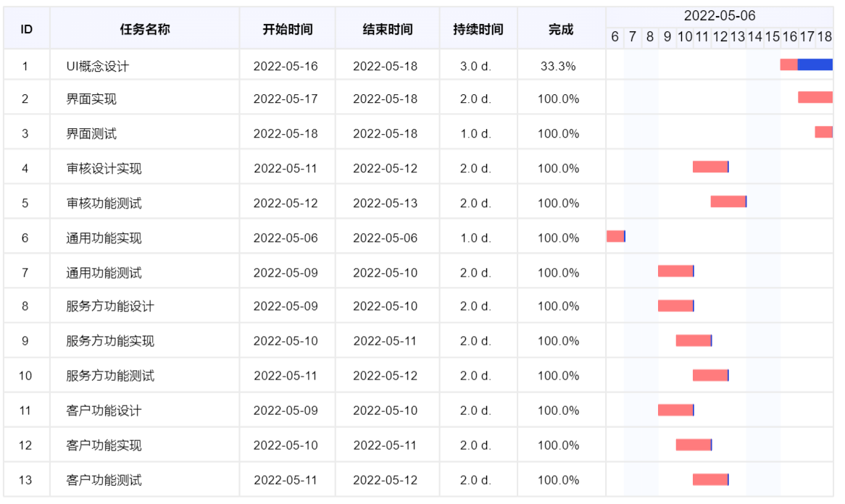
Task: Click the completion value of 客户功能测试
Action: [558, 480]
